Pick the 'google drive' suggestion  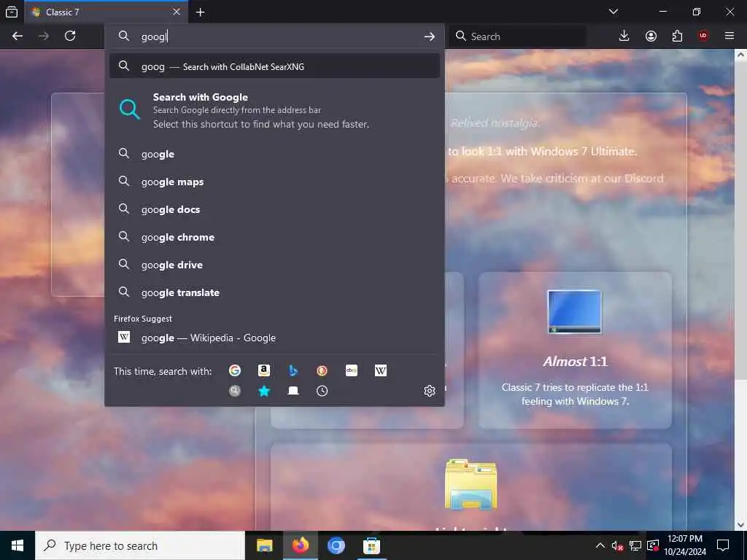(x=274, y=264)
